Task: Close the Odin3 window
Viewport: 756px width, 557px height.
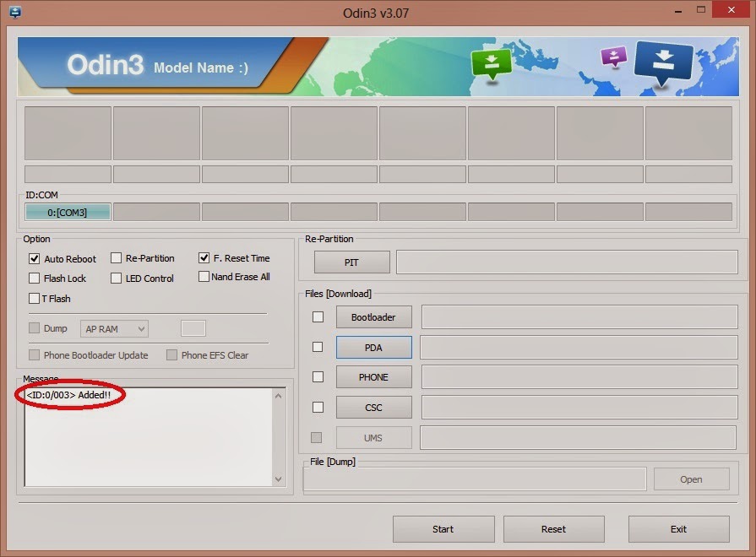Action: [x=731, y=10]
